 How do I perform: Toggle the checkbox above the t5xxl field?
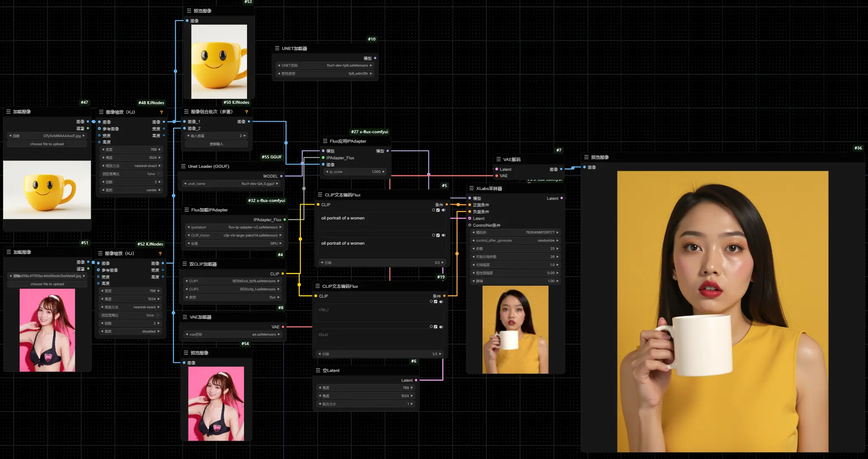pos(435,327)
